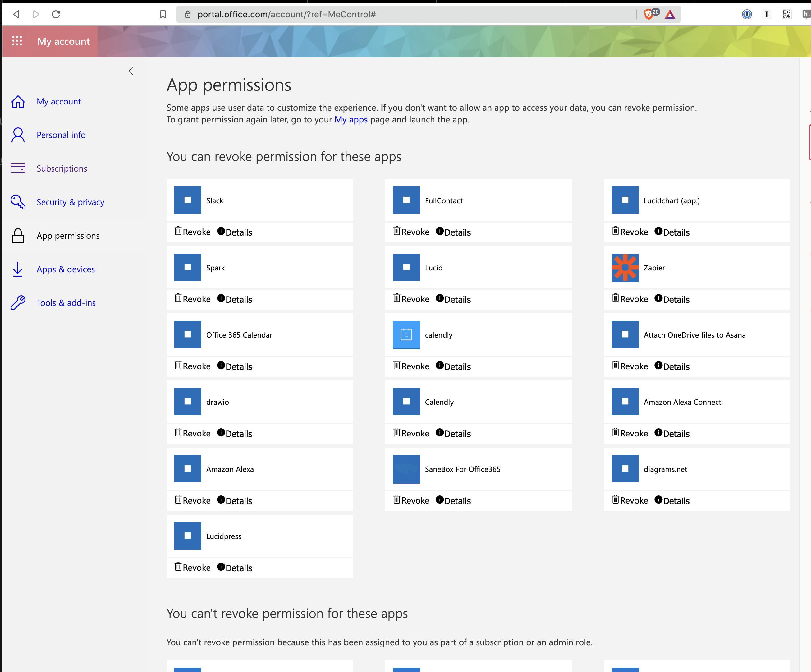Click the drawio app tile icon
The height and width of the screenshot is (672, 811).
point(187,402)
